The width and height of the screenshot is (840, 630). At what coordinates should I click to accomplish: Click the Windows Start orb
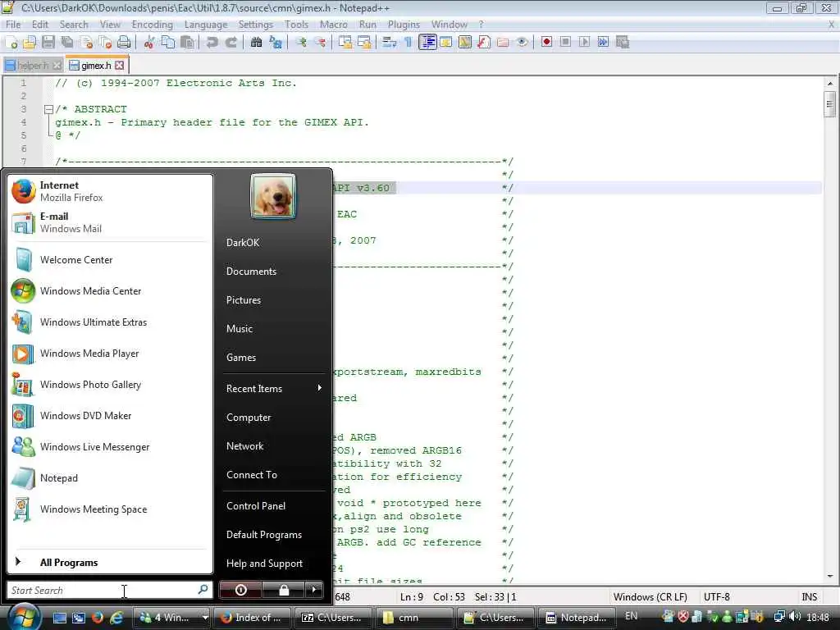tap(25, 616)
